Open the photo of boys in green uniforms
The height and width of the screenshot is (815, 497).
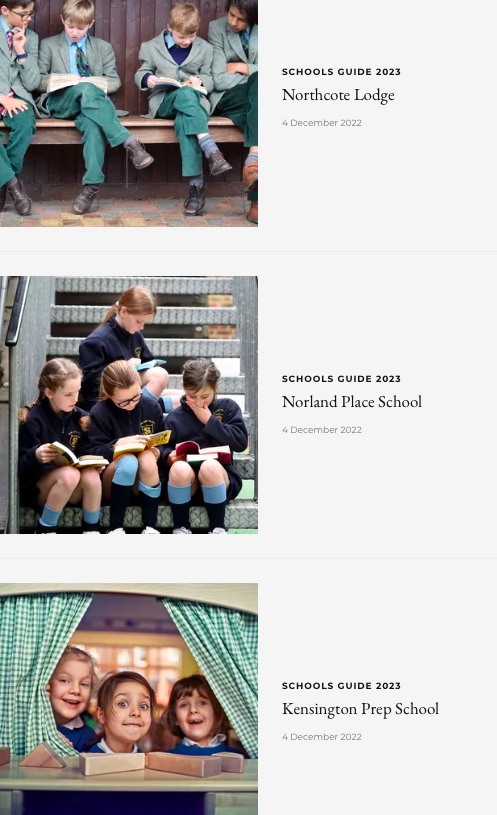[x=129, y=113]
